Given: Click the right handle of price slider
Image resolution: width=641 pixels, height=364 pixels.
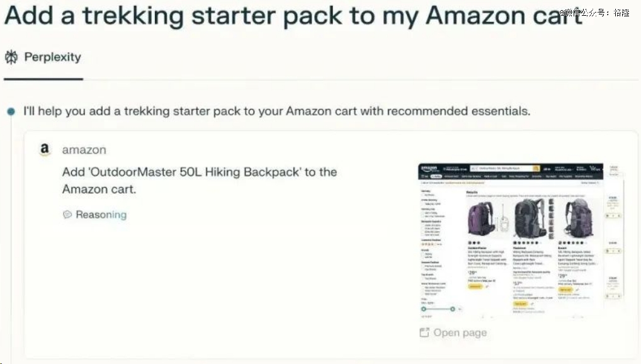Looking at the screenshot, I should point(453,309).
